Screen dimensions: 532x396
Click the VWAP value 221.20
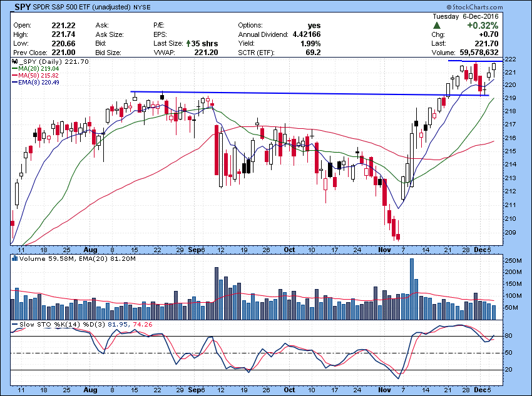point(206,53)
